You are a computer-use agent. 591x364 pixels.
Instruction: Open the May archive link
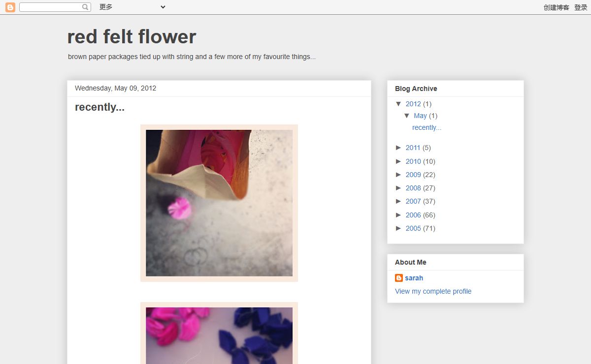(420, 116)
